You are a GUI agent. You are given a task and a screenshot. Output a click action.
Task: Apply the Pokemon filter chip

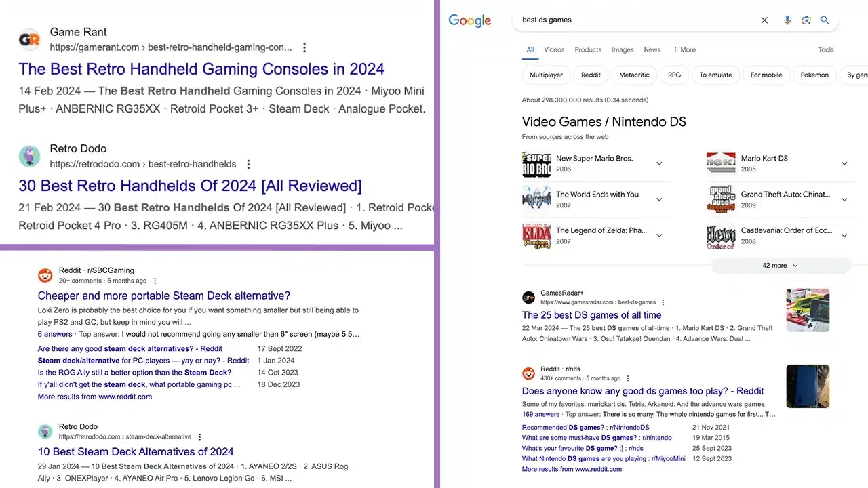(814, 75)
